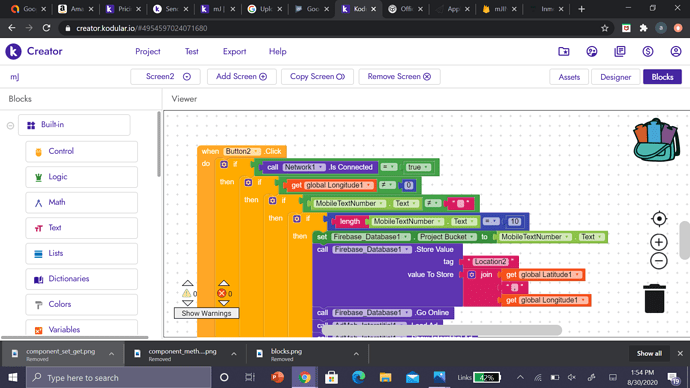Open the theme palette icon in header

click(x=592, y=51)
